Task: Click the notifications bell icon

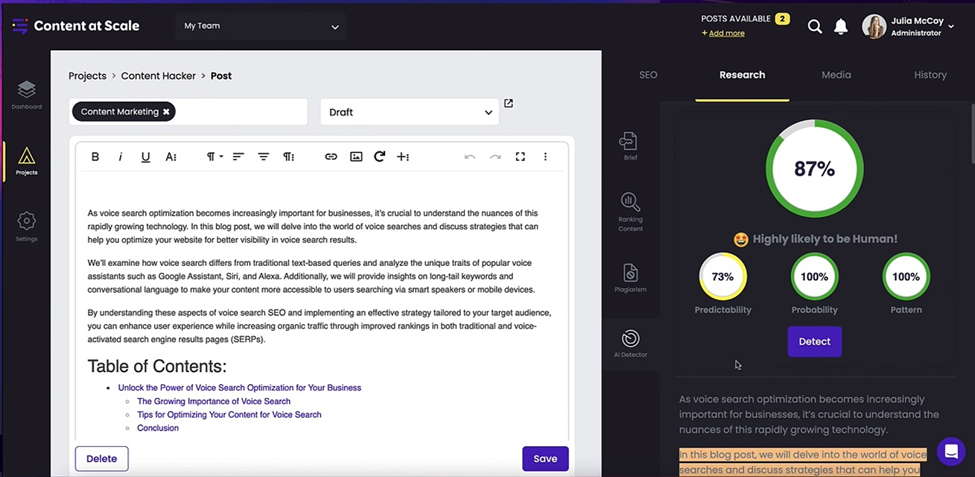Action: coord(841,27)
